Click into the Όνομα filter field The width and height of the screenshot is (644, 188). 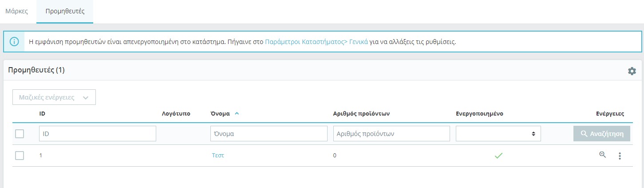click(x=269, y=134)
